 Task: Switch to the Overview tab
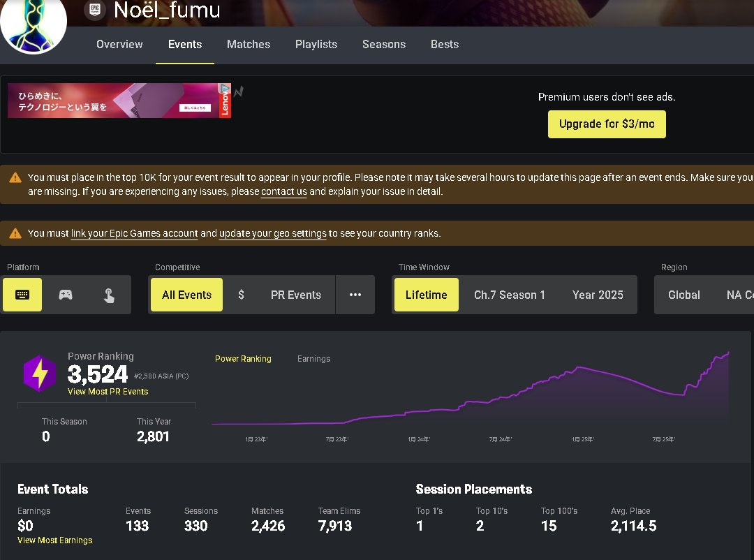[x=119, y=44]
